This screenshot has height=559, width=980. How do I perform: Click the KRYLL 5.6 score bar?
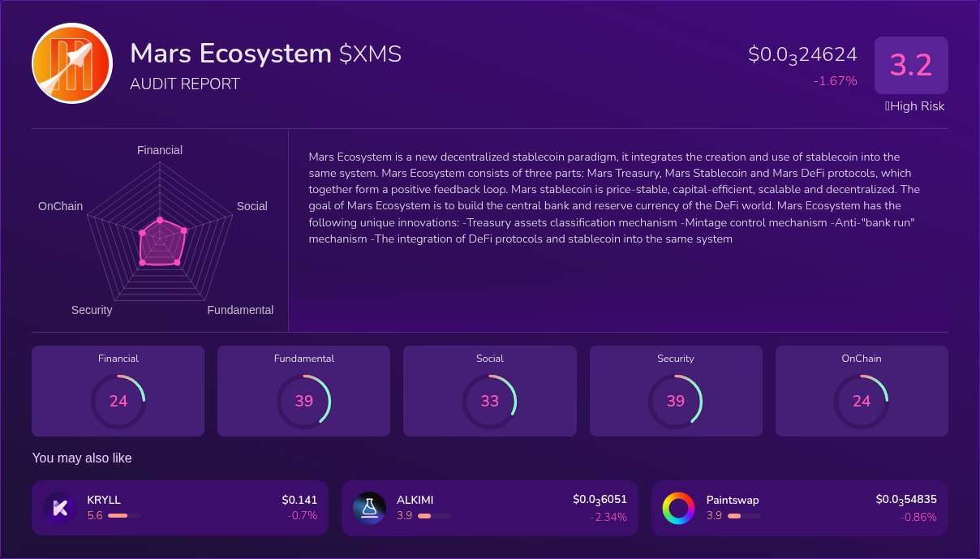(x=124, y=515)
